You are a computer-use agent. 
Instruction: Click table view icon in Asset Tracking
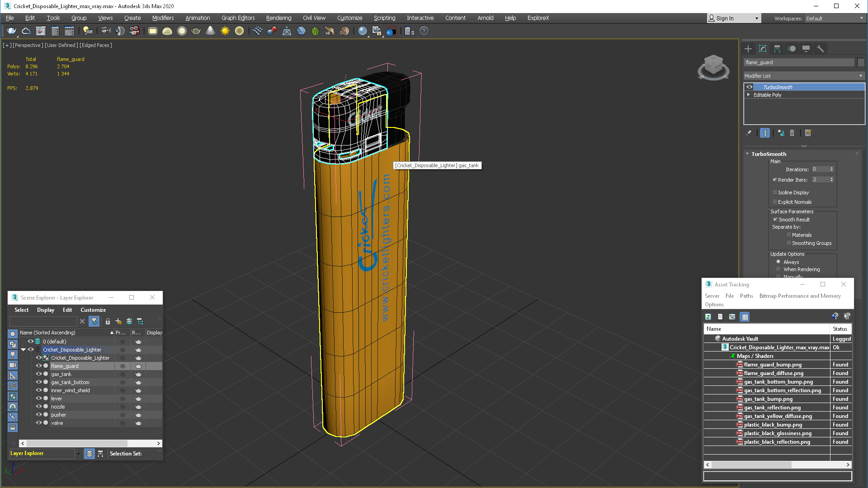pyautogui.click(x=745, y=317)
